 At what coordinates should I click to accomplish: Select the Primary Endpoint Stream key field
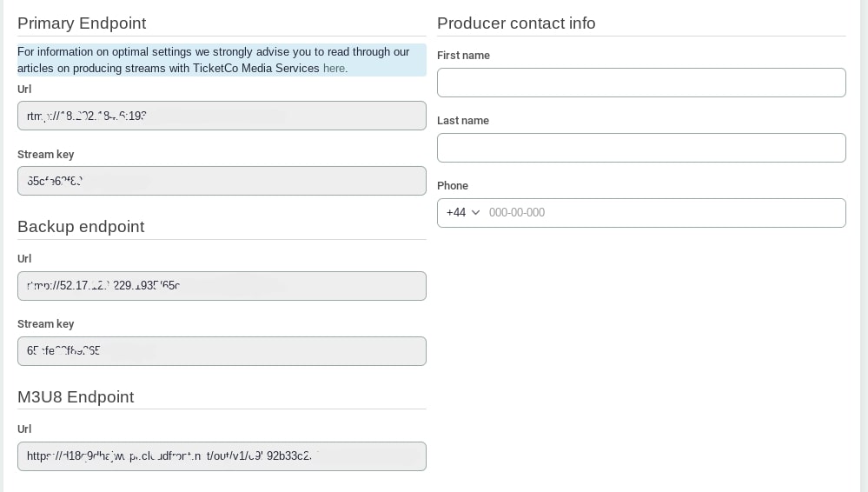(222, 181)
